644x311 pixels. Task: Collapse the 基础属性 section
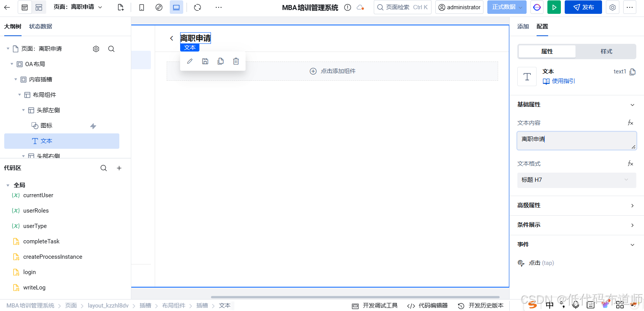[x=632, y=105]
